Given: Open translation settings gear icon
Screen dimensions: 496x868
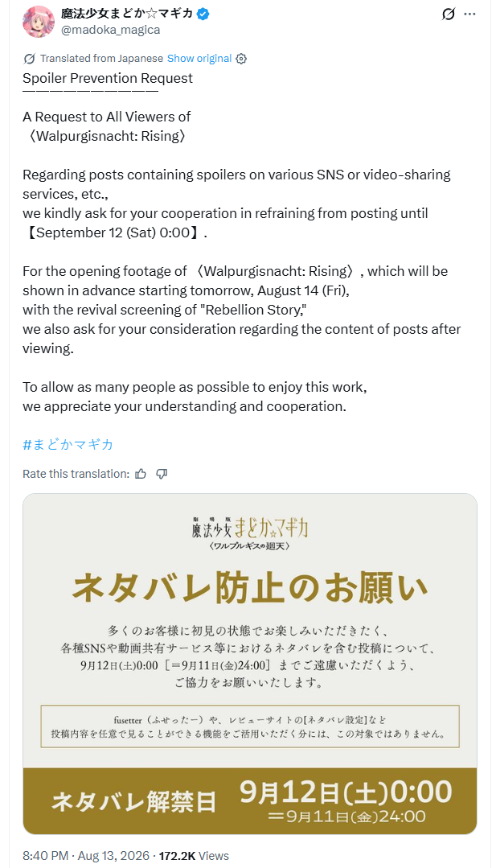Looking at the screenshot, I should click(241, 59).
